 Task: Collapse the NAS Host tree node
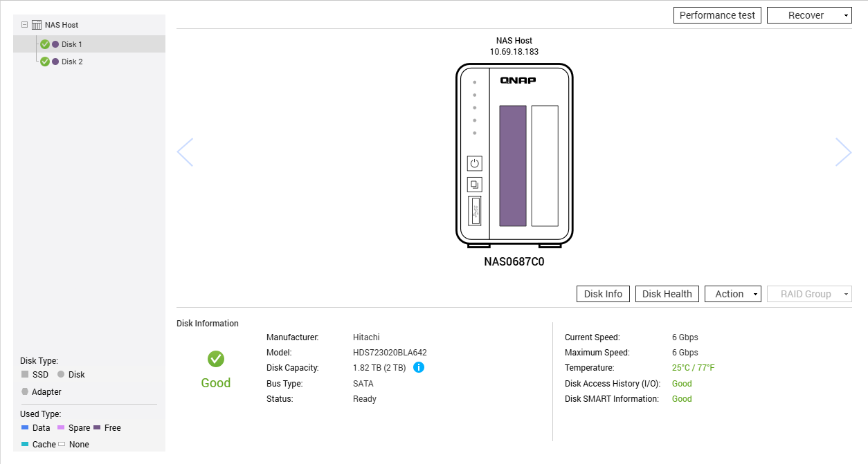(24, 25)
